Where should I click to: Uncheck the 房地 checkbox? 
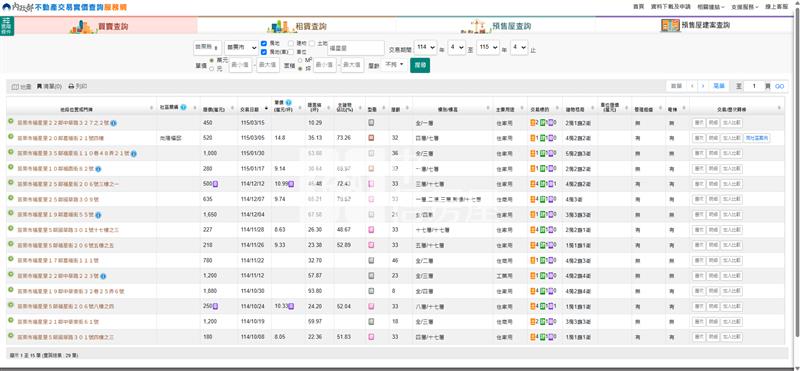coord(264,43)
